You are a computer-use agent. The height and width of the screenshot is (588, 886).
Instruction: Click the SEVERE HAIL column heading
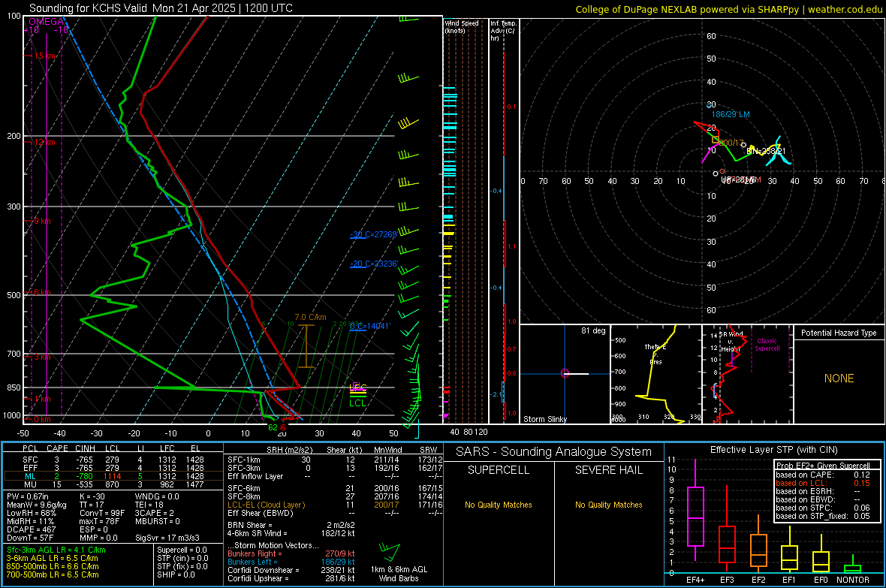(608, 470)
